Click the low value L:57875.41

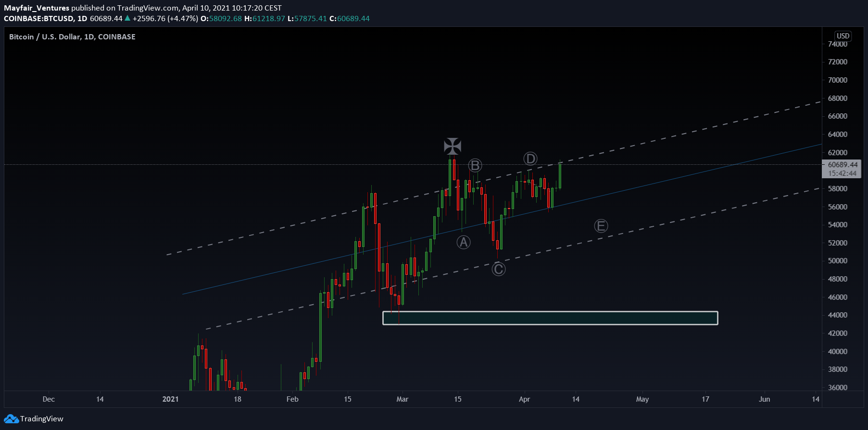tap(307, 18)
